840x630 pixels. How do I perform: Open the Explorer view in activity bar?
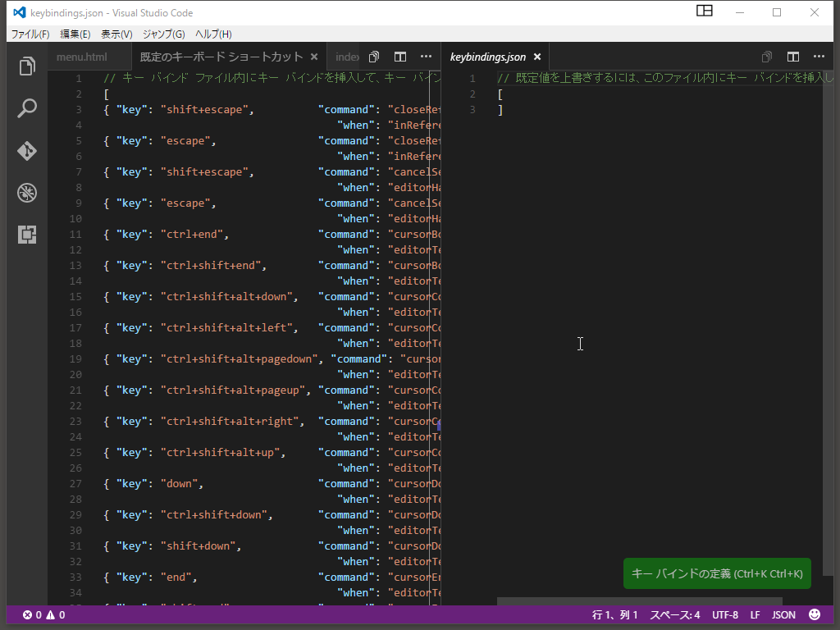(x=27, y=66)
